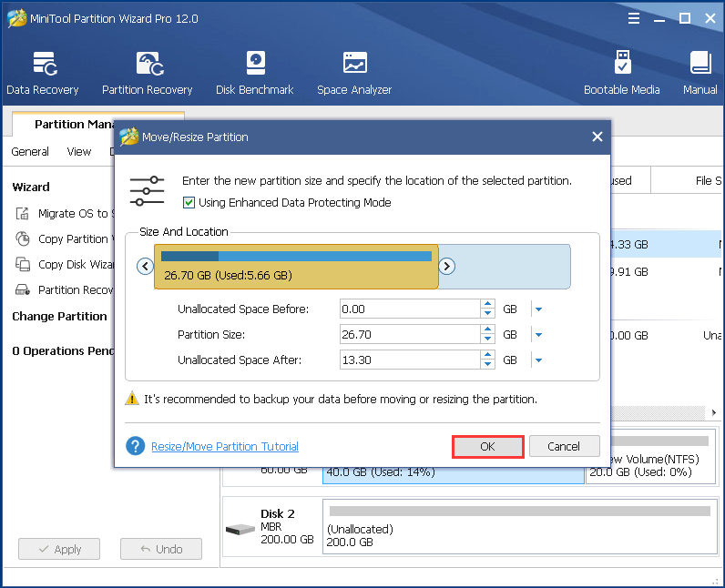Close the Move/Resize Partition dialog
This screenshot has width=725, height=588.
(x=597, y=137)
